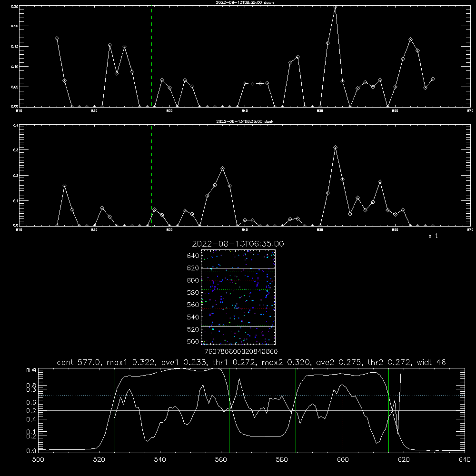Click the "x t" label below dusk plot

pos(433,236)
